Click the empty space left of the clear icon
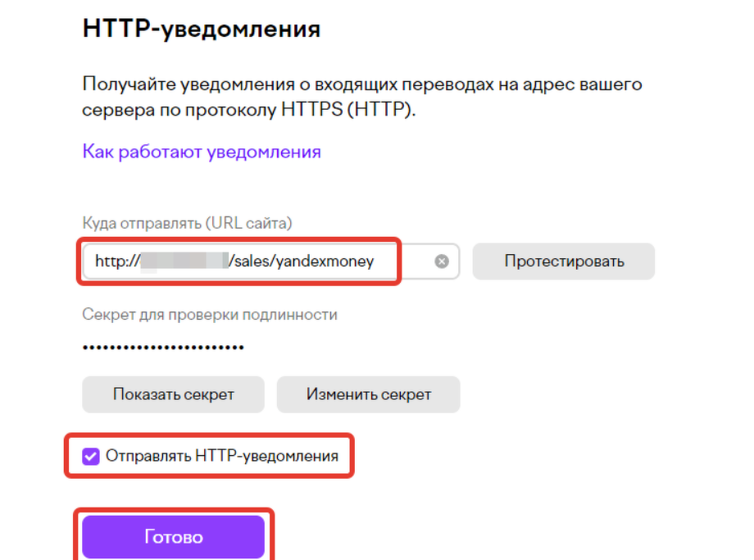The image size is (754, 560). (x=415, y=262)
